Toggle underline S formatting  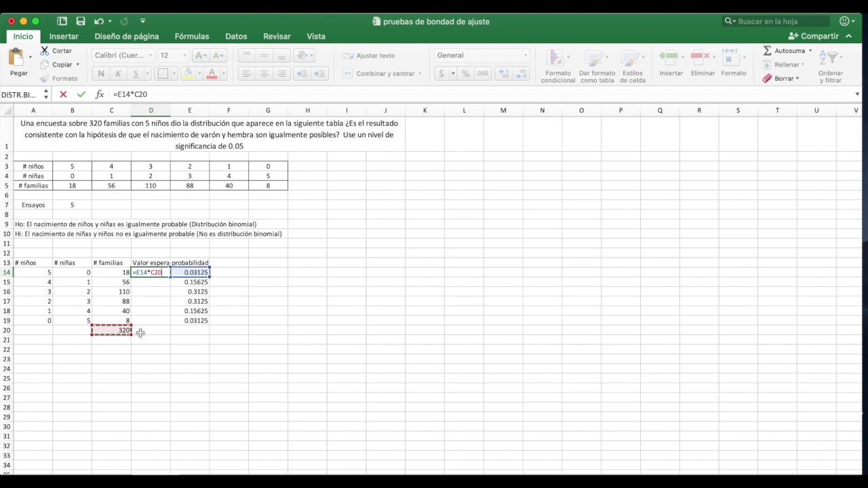(136, 73)
